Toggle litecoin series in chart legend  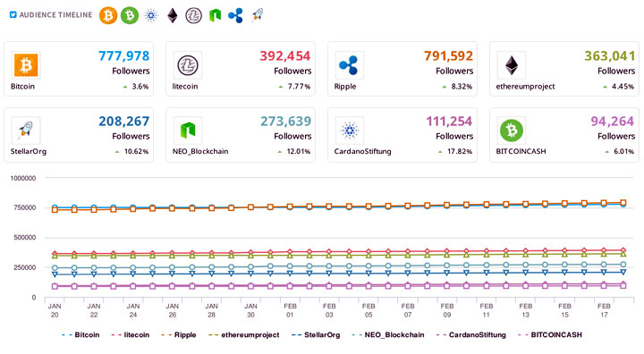point(131,334)
